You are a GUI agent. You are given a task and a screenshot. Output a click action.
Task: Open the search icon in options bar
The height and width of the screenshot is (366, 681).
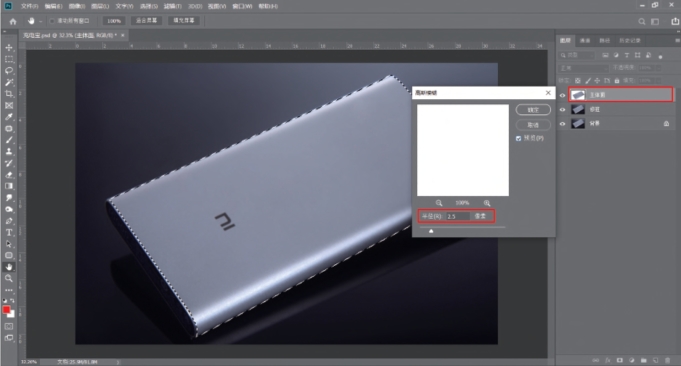pyautogui.click(x=641, y=21)
